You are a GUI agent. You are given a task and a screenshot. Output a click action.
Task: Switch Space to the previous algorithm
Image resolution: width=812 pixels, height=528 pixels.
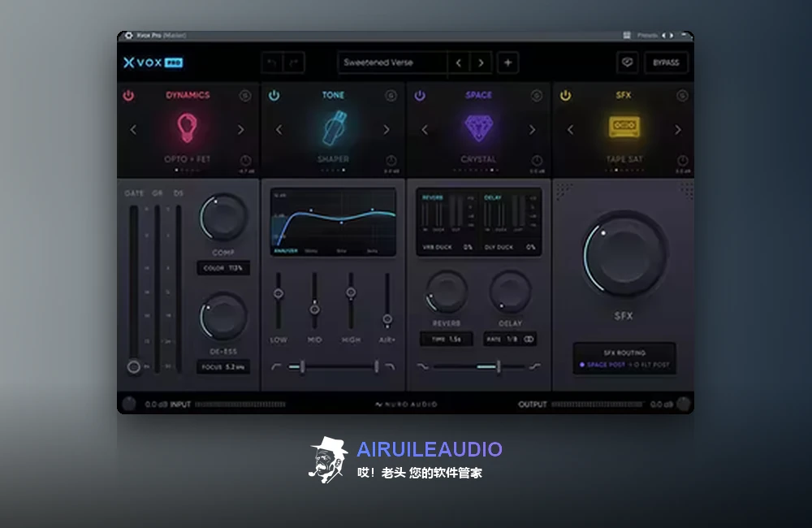coord(425,129)
